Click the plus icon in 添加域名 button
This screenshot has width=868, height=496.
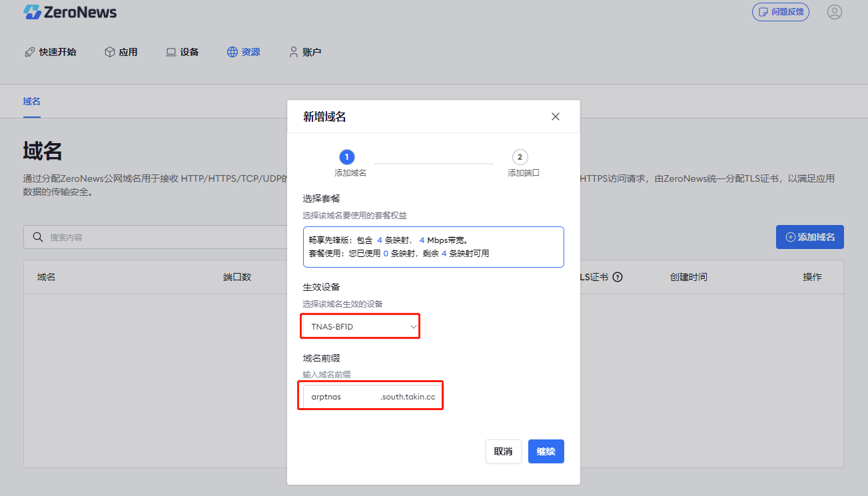point(791,237)
